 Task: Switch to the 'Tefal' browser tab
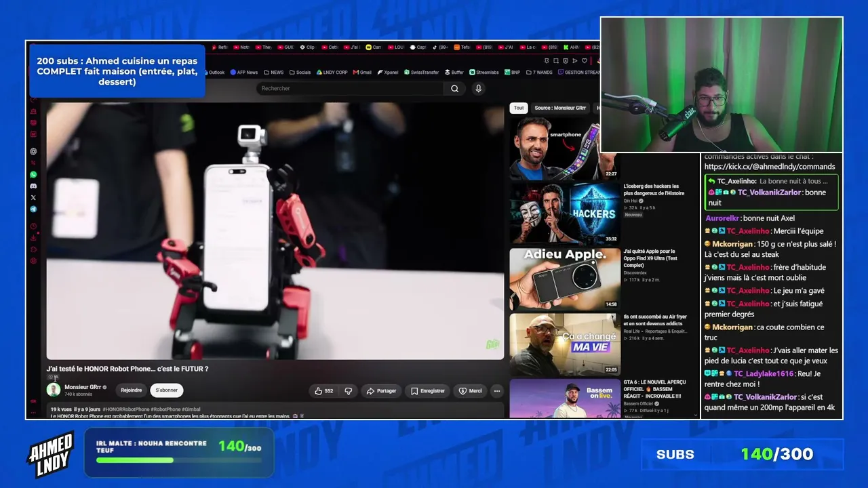tap(462, 47)
